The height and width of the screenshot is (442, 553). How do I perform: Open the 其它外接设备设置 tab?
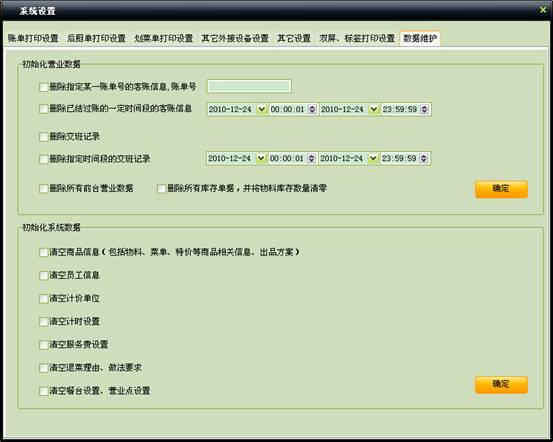click(235, 38)
